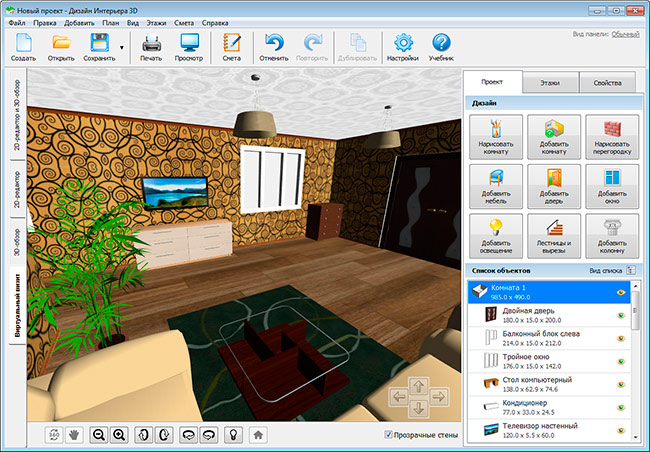Open the Смета menu
This screenshot has height=452, width=650.
pyautogui.click(x=184, y=23)
